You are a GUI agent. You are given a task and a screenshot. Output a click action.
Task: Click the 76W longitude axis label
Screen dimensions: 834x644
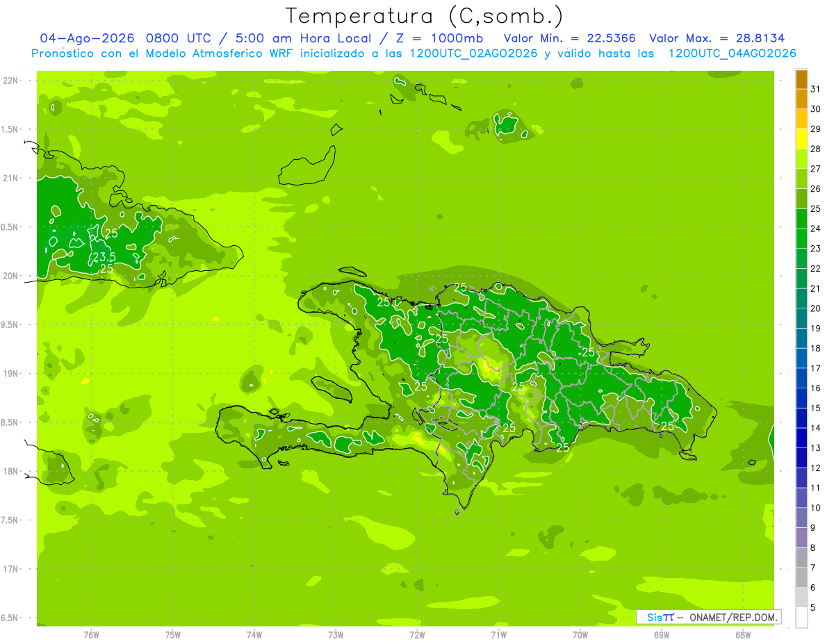(x=91, y=634)
